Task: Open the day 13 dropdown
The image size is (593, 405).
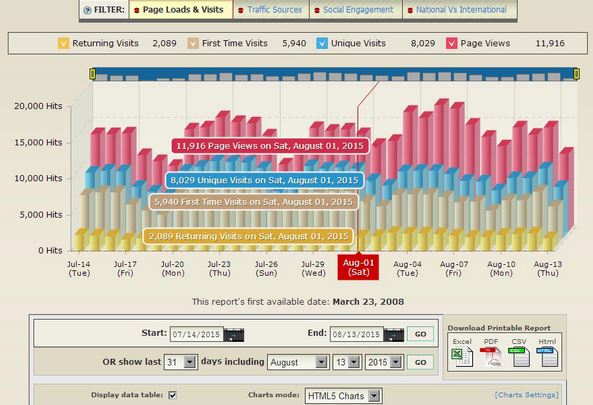Action: [347, 362]
